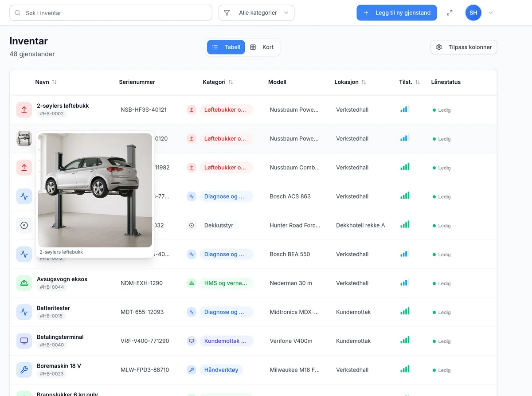The image size is (532, 396).
Task: Click the category icon left of HMS og verne... tag
Action: (x=192, y=283)
